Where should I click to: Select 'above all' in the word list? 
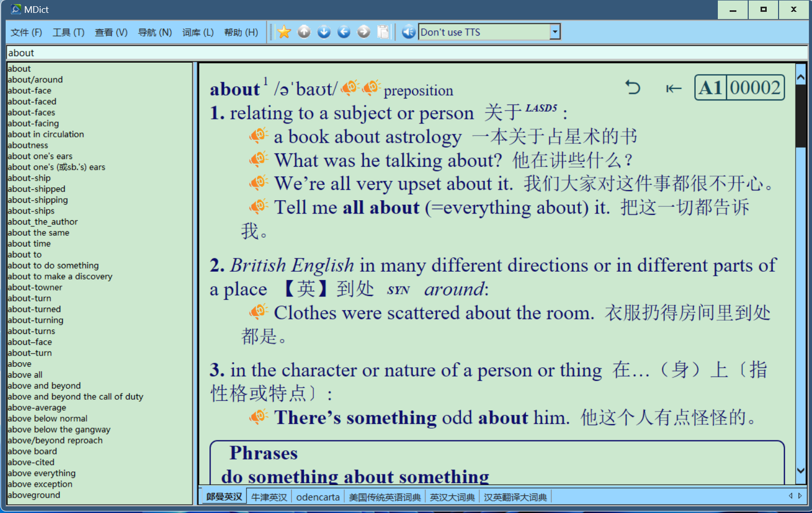click(x=25, y=375)
